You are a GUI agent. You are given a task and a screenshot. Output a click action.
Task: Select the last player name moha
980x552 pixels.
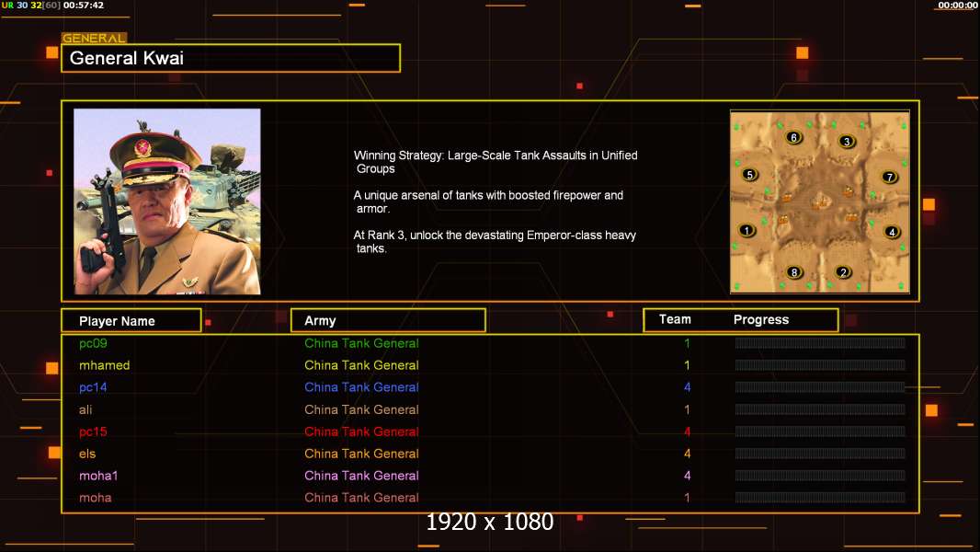coord(96,498)
